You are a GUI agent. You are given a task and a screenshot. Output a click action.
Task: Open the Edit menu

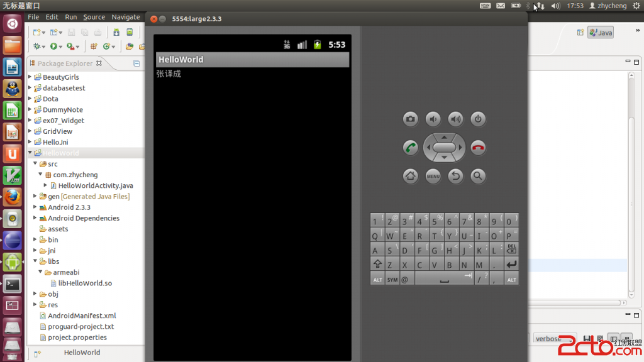tap(52, 17)
